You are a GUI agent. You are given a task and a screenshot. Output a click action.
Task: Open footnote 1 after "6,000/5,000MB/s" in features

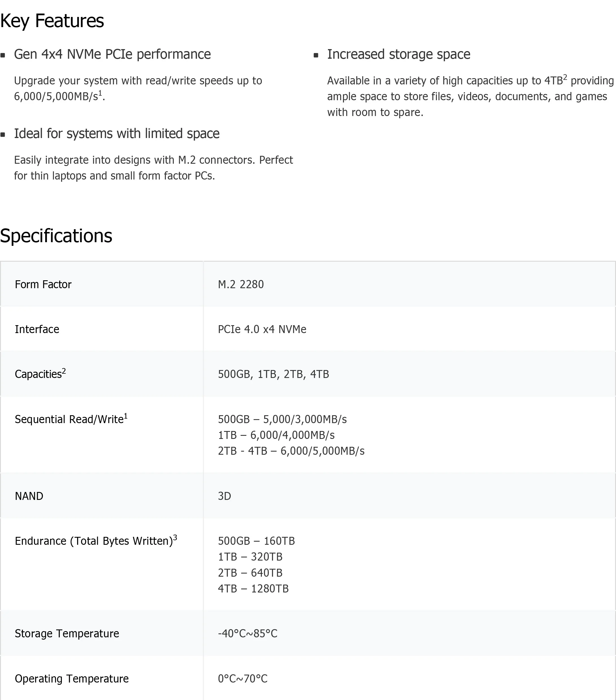pyautogui.click(x=100, y=93)
